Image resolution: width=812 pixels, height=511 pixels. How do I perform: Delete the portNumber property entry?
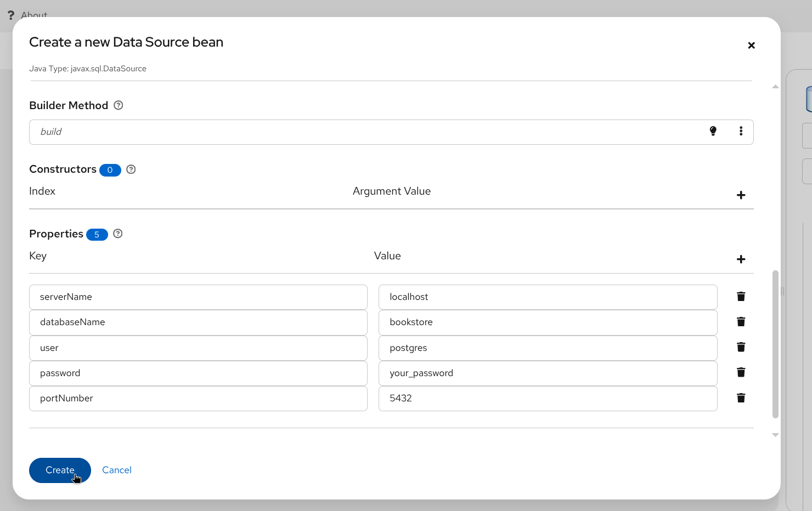point(741,398)
